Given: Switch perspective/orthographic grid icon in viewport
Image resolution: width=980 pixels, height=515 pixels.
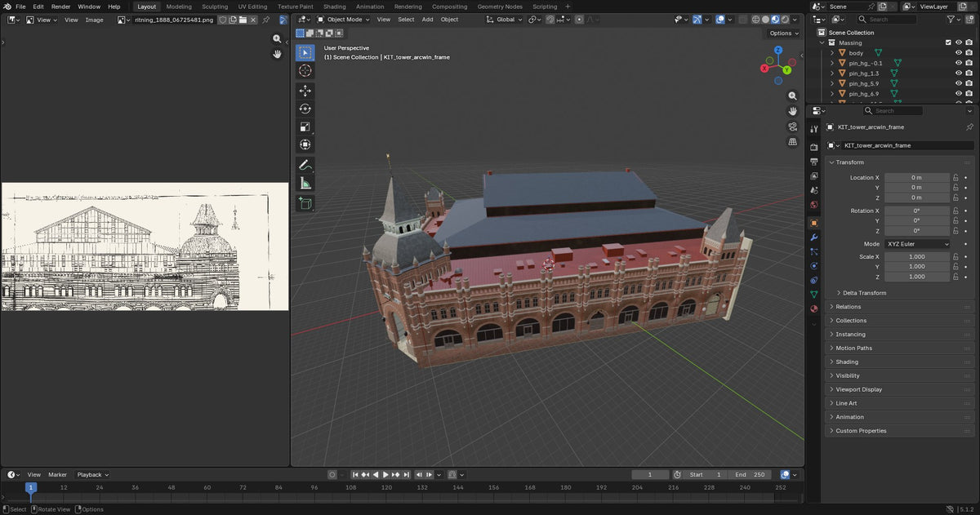Looking at the screenshot, I should [x=792, y=142].
